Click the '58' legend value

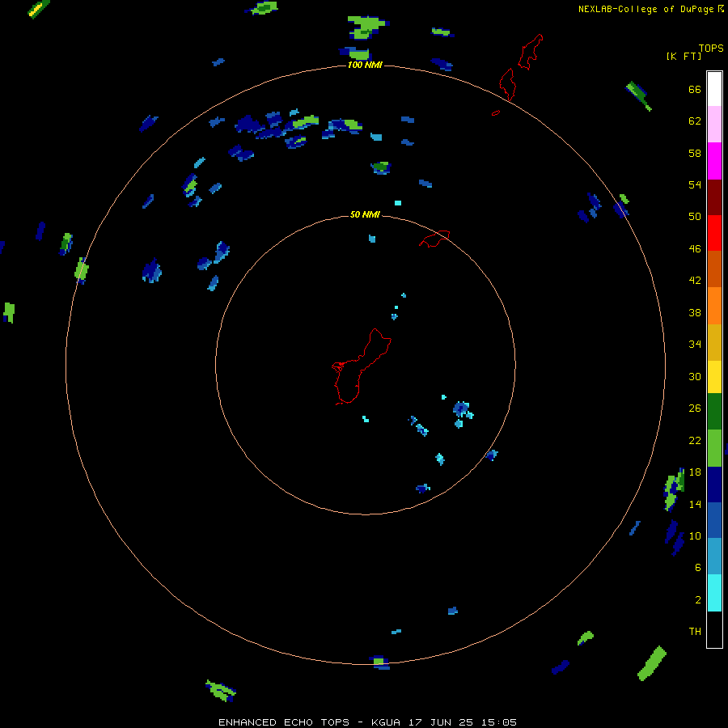pos(695,153)
